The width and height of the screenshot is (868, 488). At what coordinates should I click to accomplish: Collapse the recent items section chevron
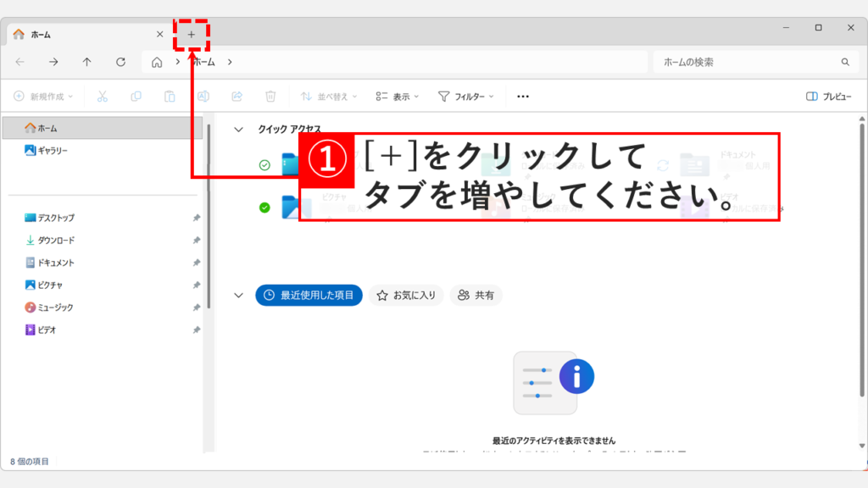[x=238, y=295]
